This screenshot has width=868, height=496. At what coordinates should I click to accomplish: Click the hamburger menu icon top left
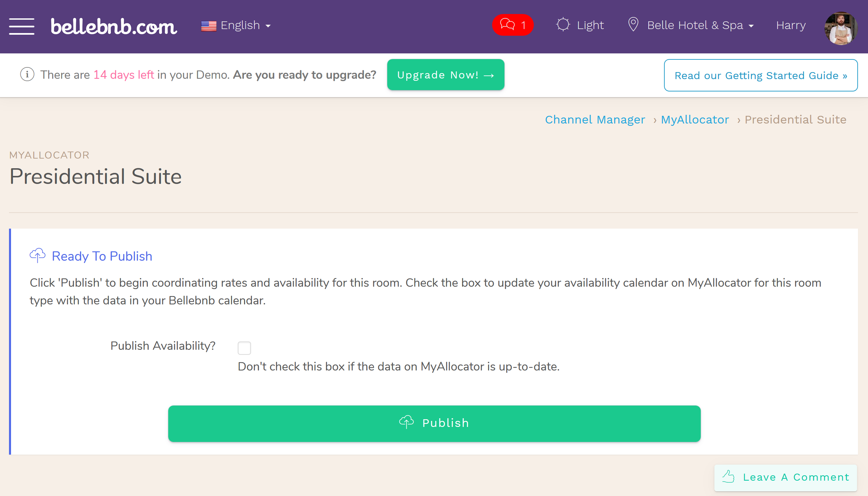point(21,24)
